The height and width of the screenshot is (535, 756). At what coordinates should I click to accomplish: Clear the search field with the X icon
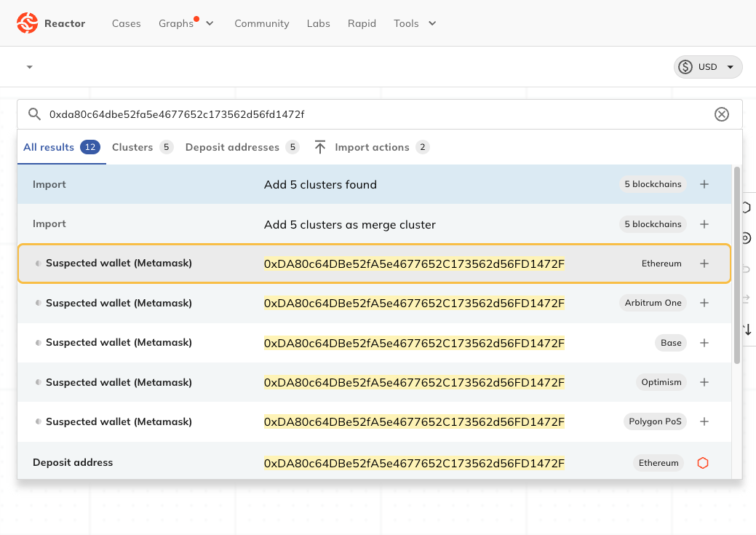click(721, 114)
